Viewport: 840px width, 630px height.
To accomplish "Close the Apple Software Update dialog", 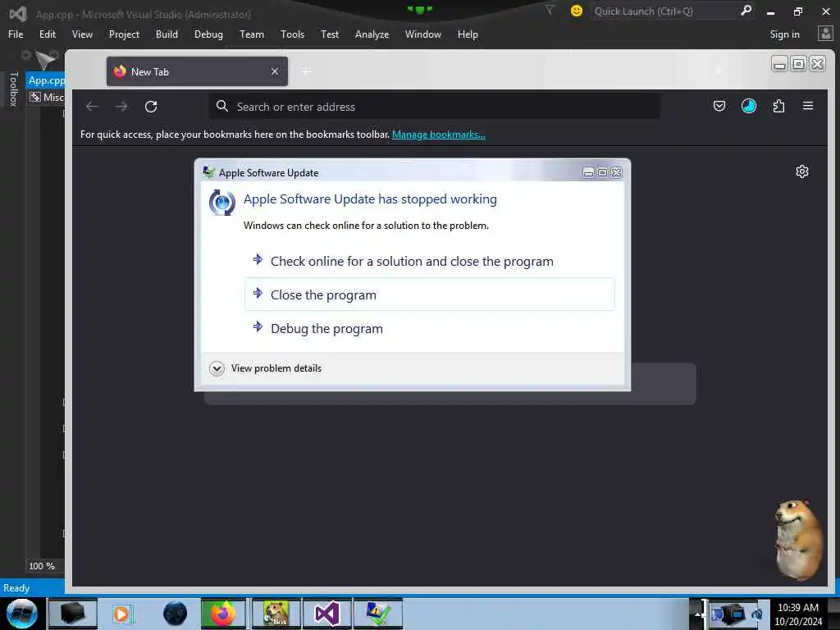I will coord(617,172).
